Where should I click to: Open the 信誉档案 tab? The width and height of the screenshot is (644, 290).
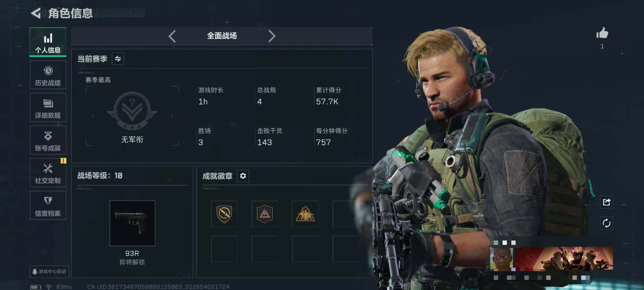[48, 206]
